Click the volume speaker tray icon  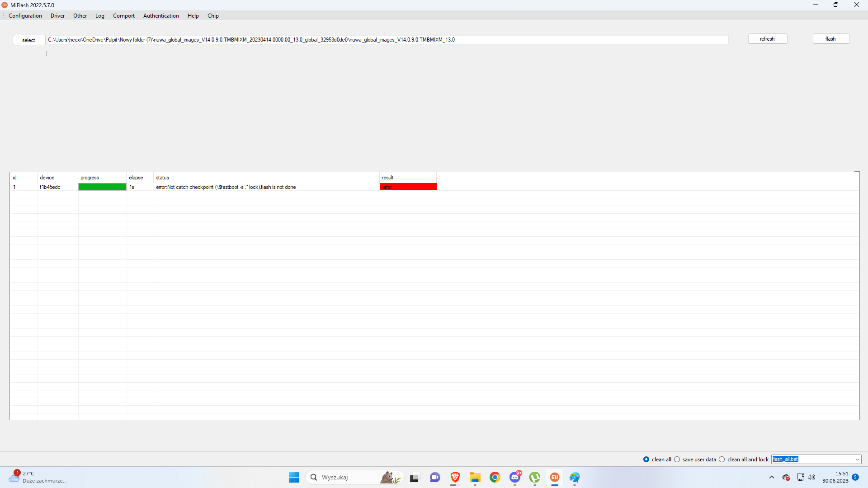point(811,477)
